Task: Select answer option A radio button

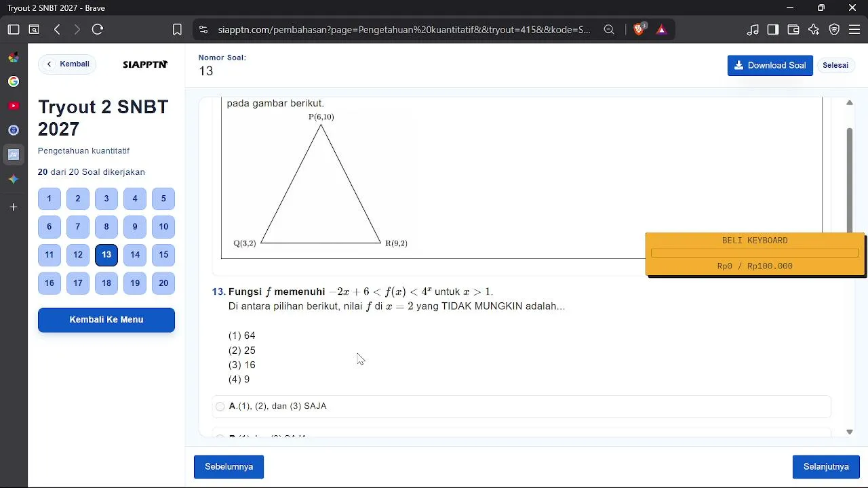Action: (220, 407)
